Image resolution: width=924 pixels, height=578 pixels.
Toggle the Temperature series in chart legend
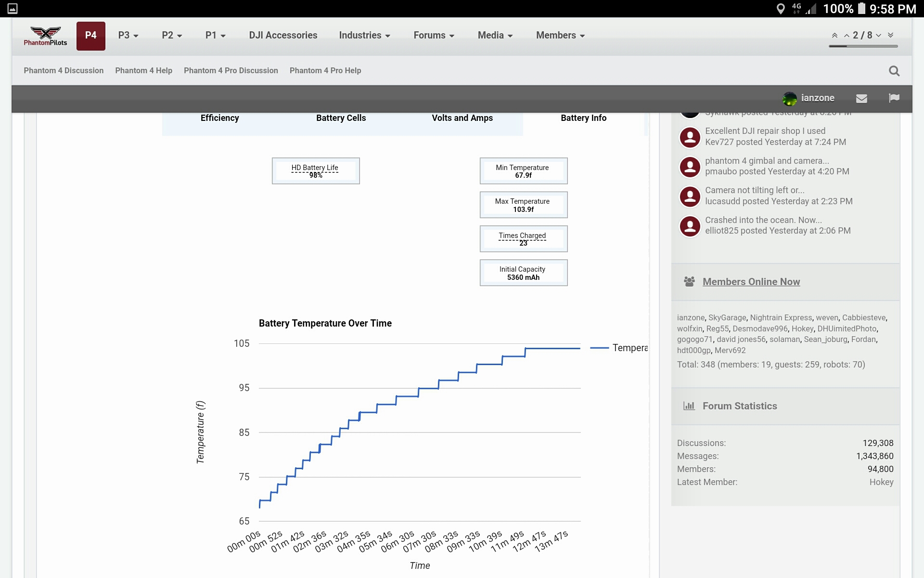coord(619,348)
